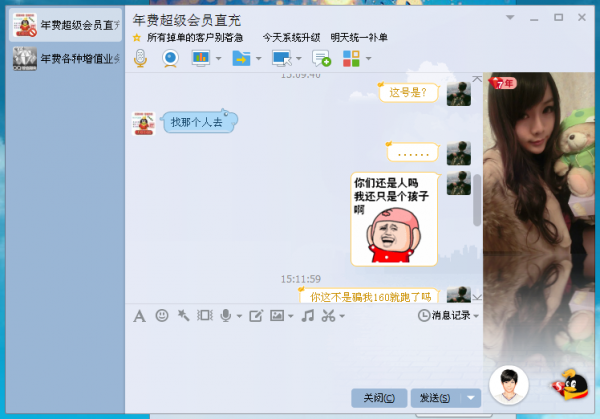Open the emoji smiley picker
600x419 pixels.
click(x=162, y=316)
